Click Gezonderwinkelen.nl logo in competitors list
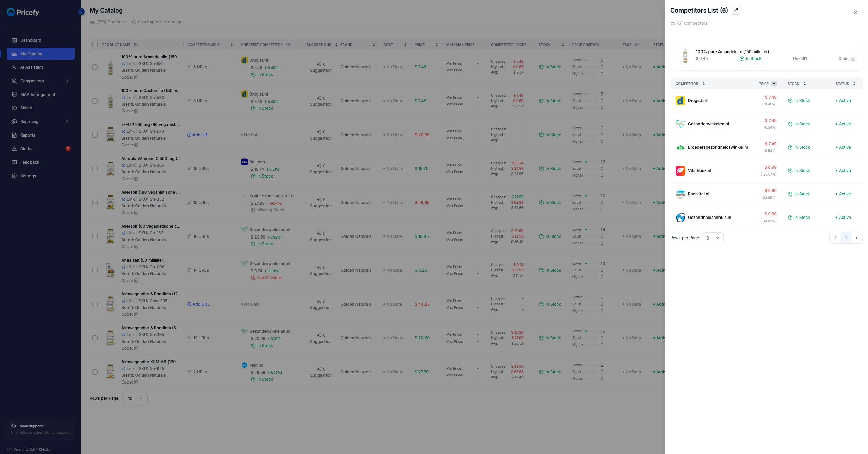Viewport: 868px width, 454px height. (680, 124)
